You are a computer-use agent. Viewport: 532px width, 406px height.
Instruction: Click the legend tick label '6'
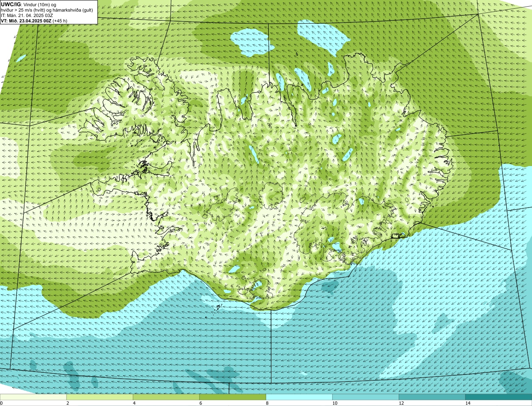(200, 403)
